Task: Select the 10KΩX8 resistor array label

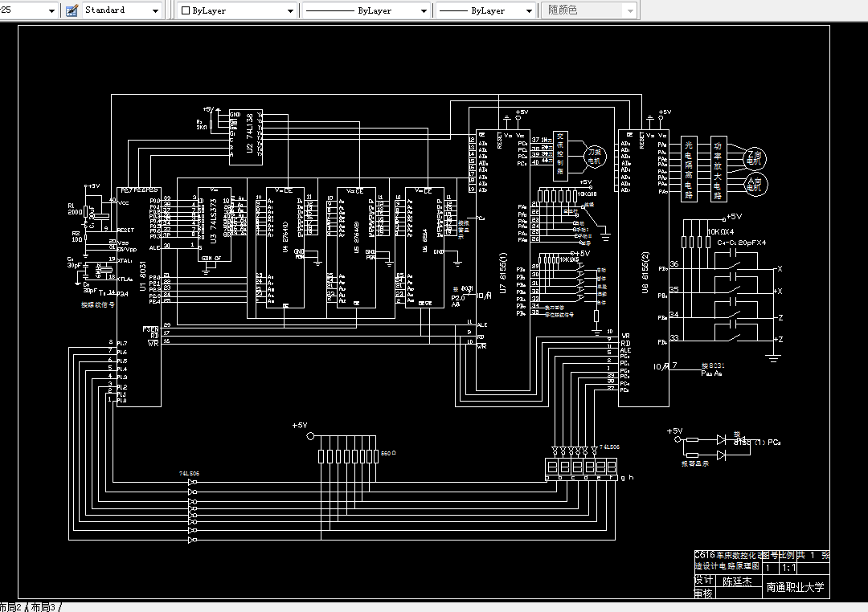Action: (587, 194)
